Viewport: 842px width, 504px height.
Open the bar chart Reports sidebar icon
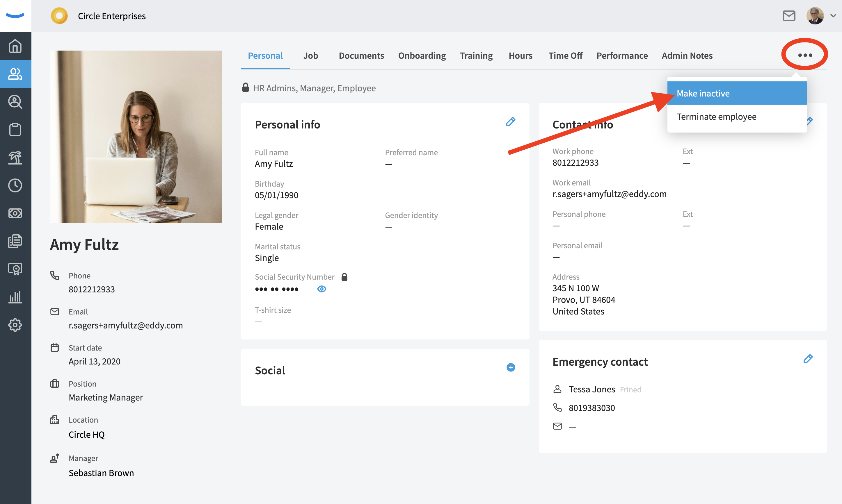point(15,297)
